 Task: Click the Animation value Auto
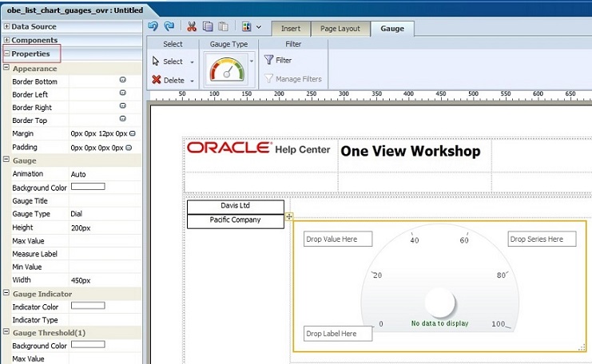click(78, 174)
